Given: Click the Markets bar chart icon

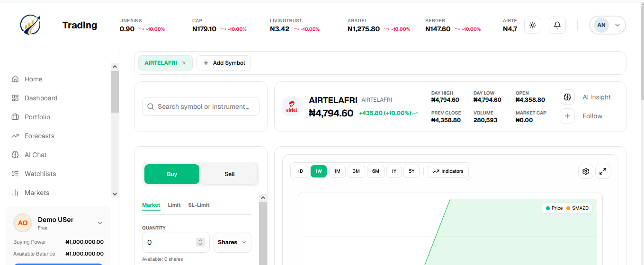Looking at the screenshot, I should (15, 193).
